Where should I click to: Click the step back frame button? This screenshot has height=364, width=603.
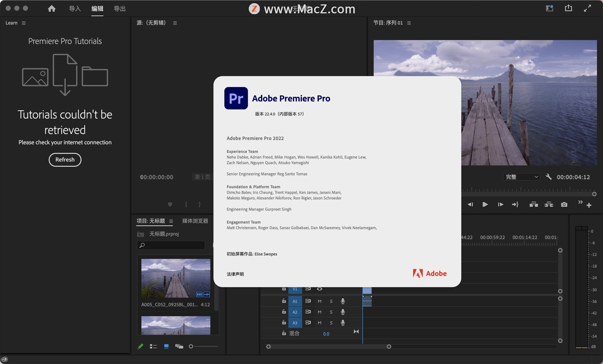click(470, 204)
